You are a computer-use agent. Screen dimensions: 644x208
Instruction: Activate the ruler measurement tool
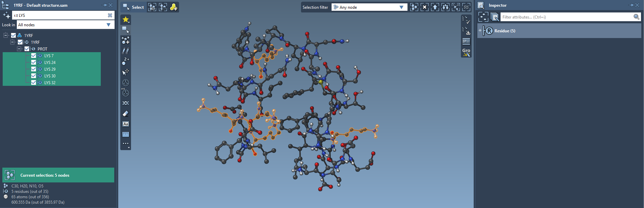click(x=125, y=134)
